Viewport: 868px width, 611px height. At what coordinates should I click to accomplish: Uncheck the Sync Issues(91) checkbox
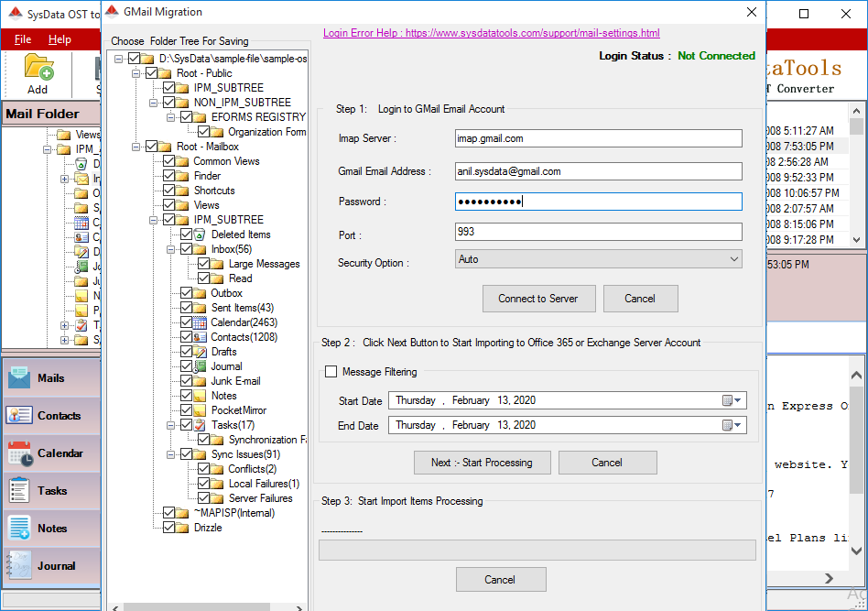click(x=186, y=454)
